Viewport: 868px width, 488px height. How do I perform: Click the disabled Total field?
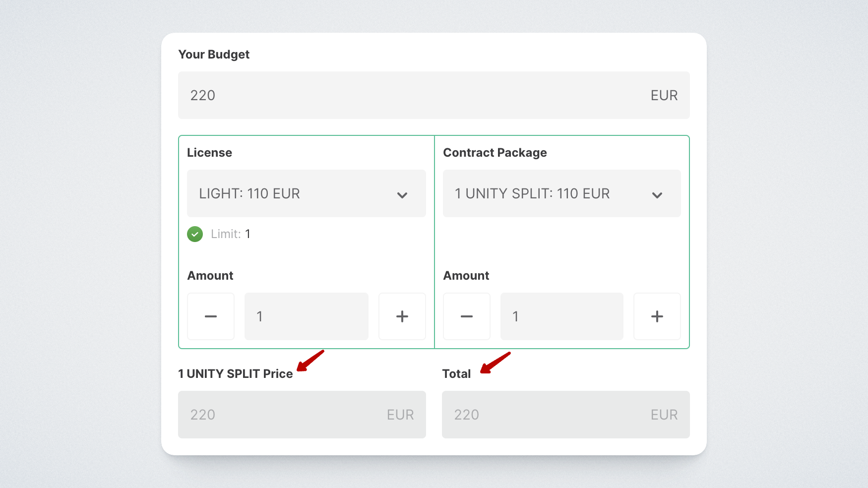point(565,415)
